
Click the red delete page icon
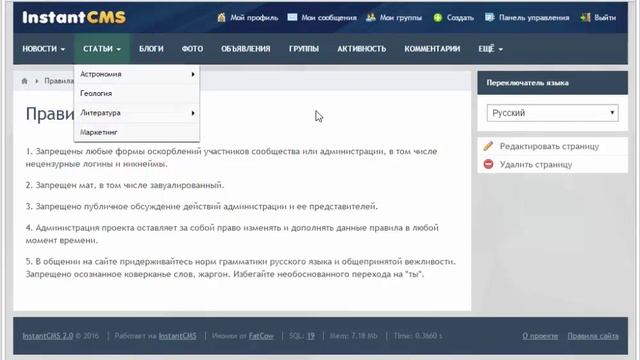coord(488,164)
